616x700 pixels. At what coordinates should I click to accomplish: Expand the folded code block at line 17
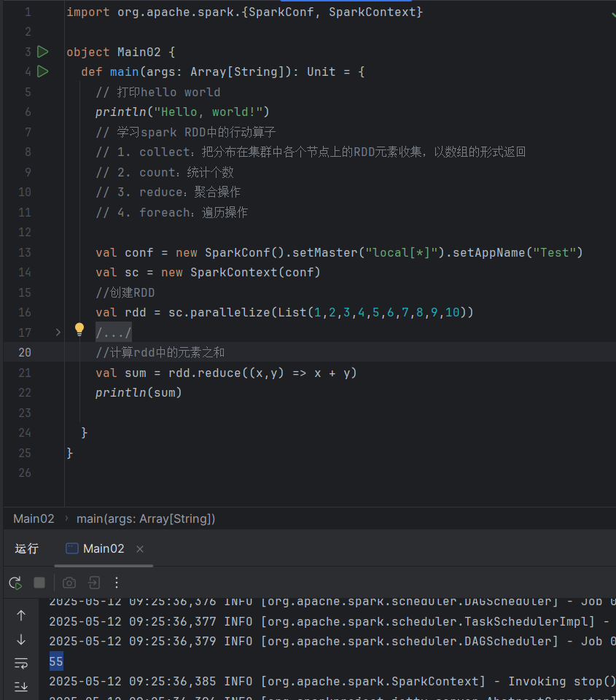pos(58,332)
